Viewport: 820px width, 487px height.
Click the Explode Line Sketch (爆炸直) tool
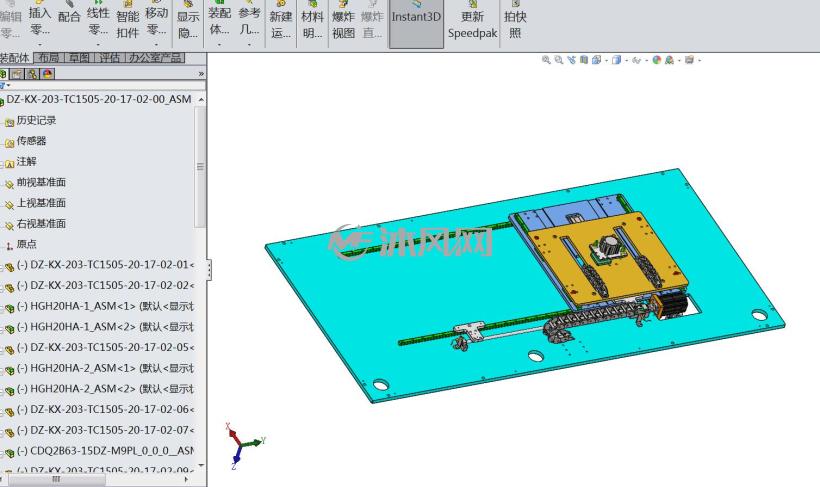tap(372, 21)
